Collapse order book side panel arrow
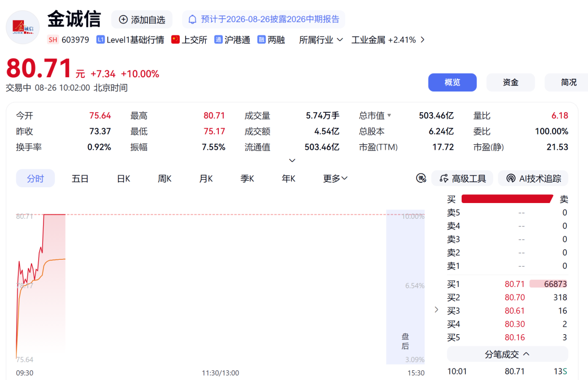The image size is (588, 380). pyautogui.click(x=436, y=309)
